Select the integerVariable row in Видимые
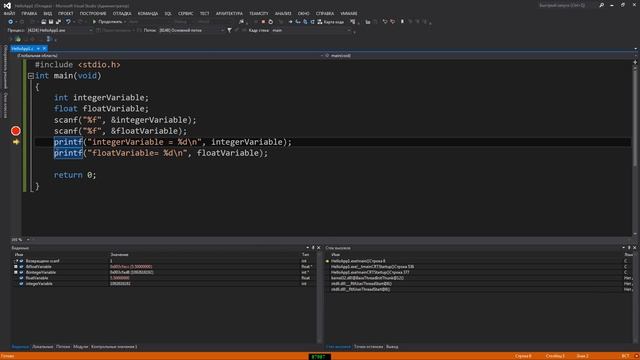This screenshot has width=640, height=360. [x=163, y=284]
